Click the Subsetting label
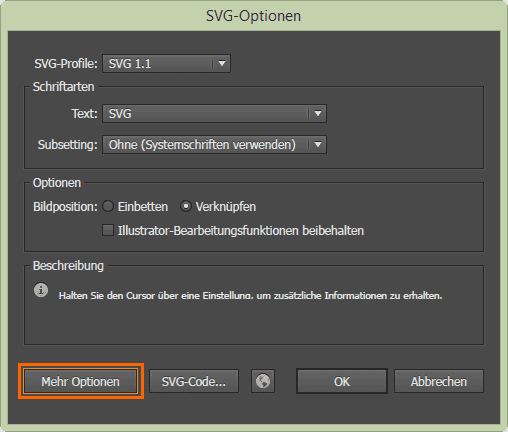The image size is (508, 432). [68, 145]
